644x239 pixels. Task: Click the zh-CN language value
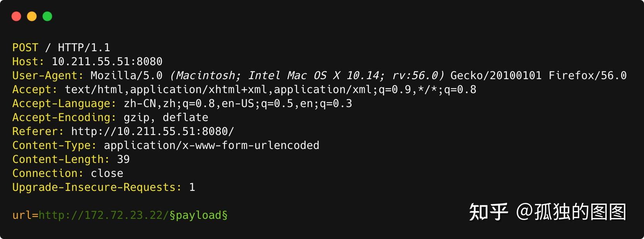tap(140, 104)
